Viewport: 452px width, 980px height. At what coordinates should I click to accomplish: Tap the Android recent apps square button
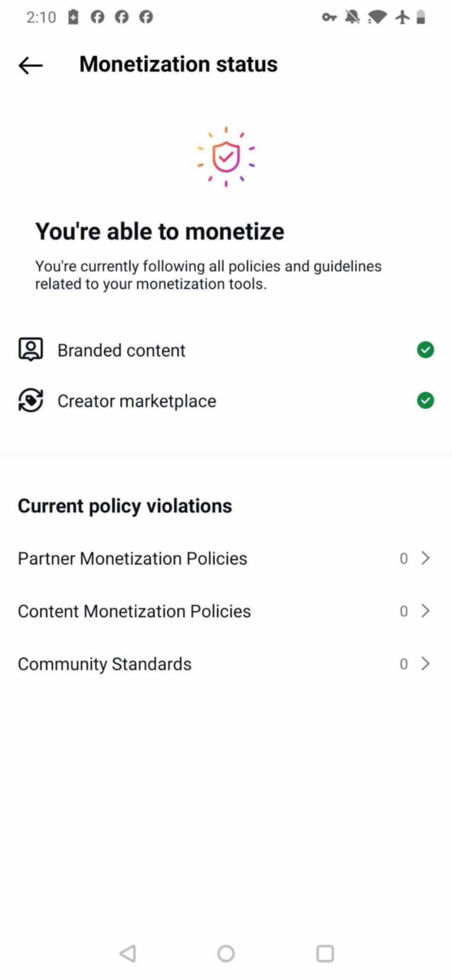pyautogui.click(x=325, y=953)
